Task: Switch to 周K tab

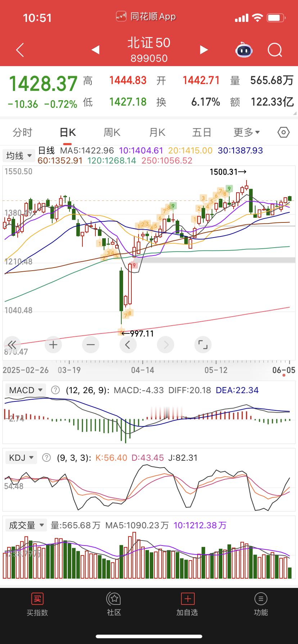Action: [112, 132]
